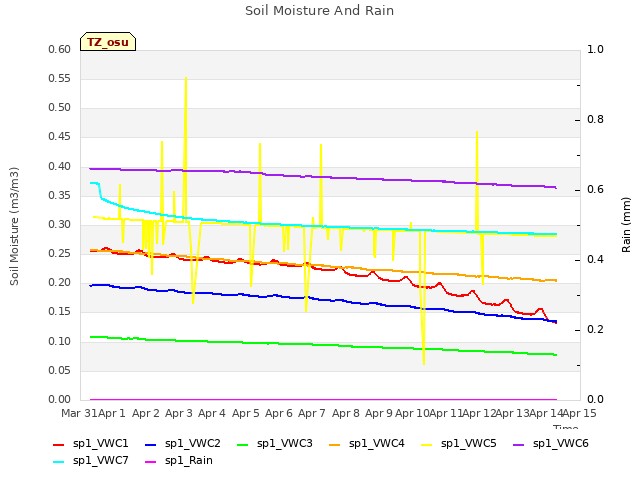Screen dimensions: 640x480
Task: Click the 0.10 soil moisture tick label
Action: 60,342
